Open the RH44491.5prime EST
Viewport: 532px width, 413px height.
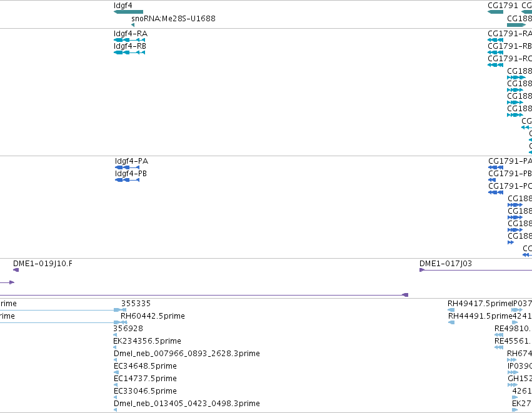tap(480, 316)
